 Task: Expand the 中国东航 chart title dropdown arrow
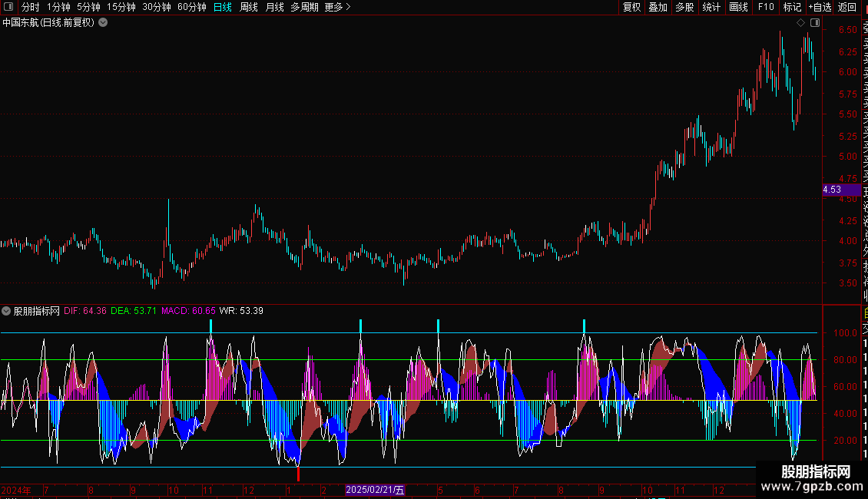(x=103, y=23)
